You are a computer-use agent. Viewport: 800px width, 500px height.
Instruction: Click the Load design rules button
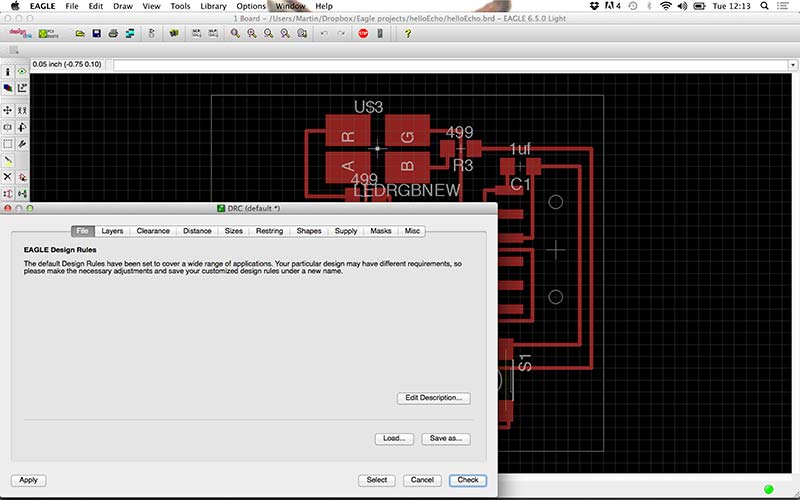point(394,439)
